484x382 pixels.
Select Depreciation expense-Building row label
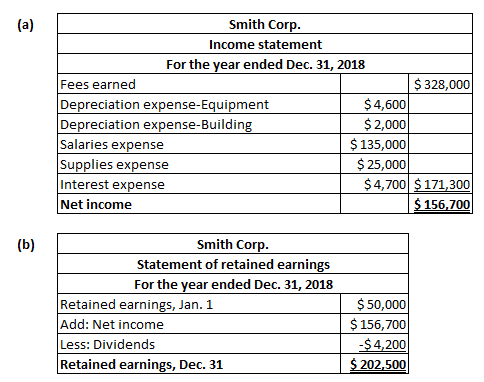click(x=199, y=124)
